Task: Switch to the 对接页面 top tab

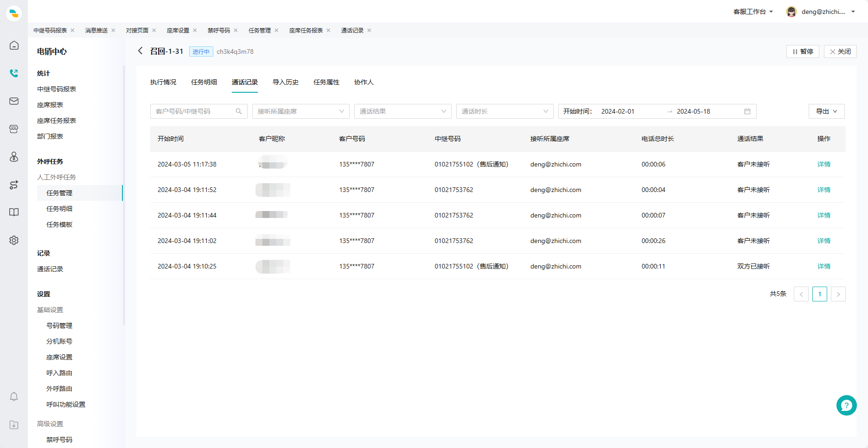Action: click(x=137, y=31)
